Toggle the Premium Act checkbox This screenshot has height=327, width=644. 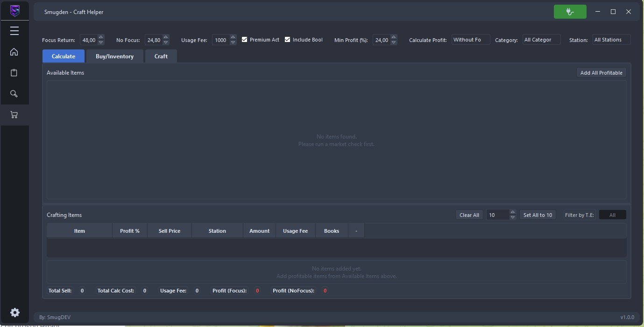pyautogui.click(x=244, y=40)
